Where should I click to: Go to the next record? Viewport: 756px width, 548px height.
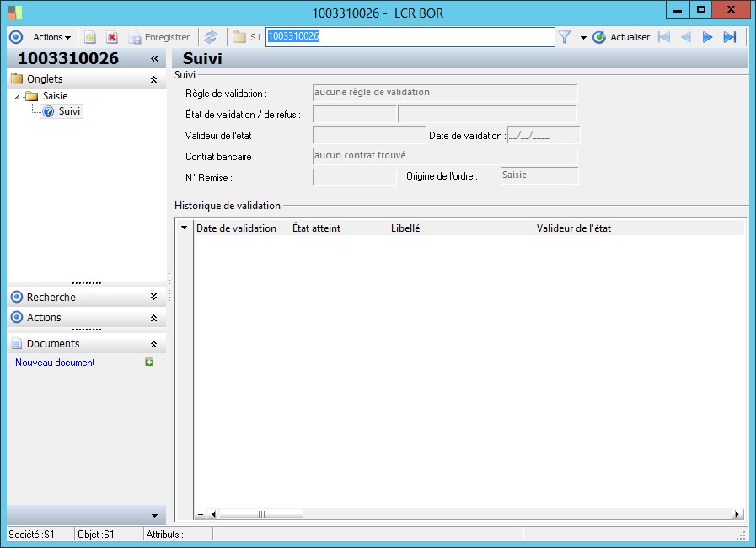coord(708,37)
